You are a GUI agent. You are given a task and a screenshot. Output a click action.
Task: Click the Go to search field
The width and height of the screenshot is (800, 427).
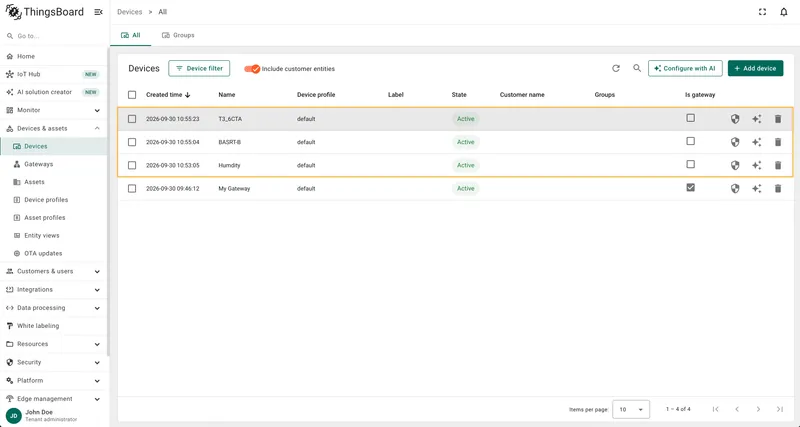54,36
